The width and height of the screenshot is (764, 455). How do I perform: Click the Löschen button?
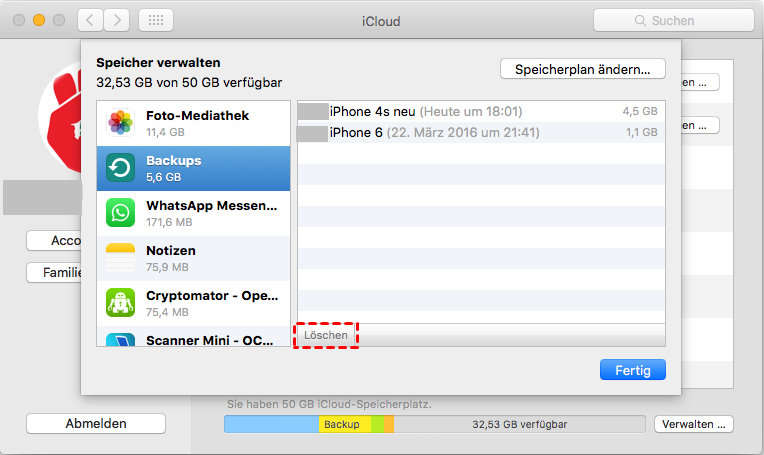tap(326, 335)
